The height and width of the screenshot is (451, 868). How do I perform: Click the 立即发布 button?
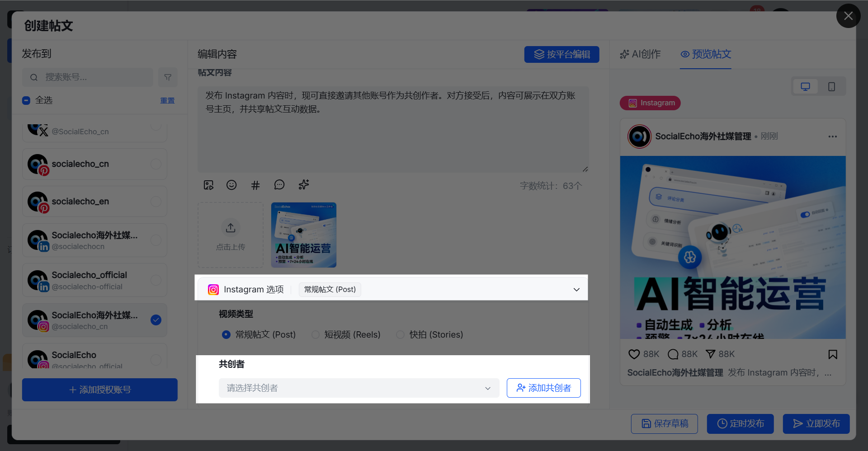pyautogui.click(x=816, y=424)
